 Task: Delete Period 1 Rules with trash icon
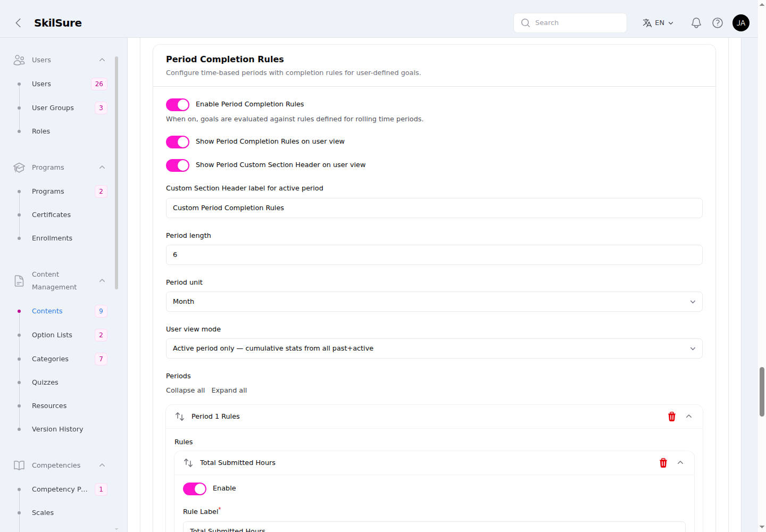click(672, 417)
